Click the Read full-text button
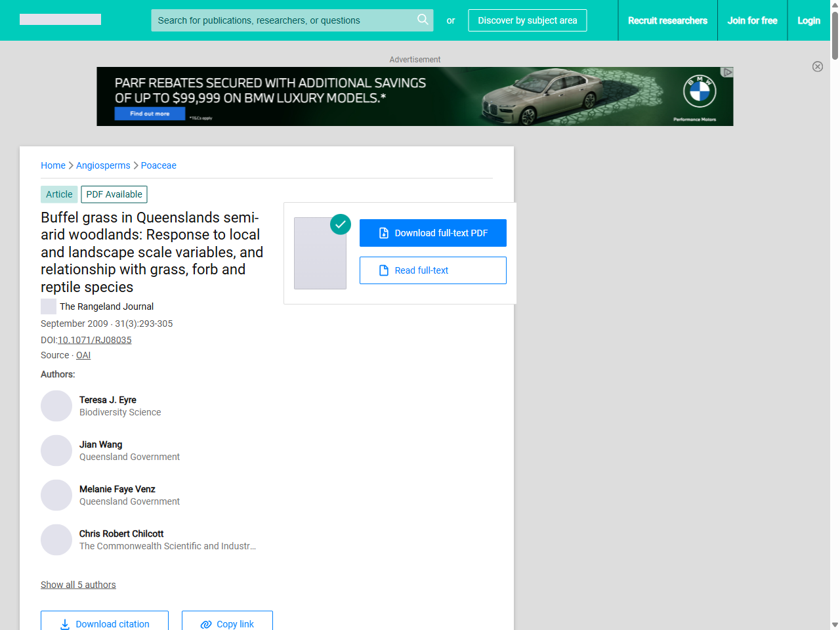 click(432, 270)
